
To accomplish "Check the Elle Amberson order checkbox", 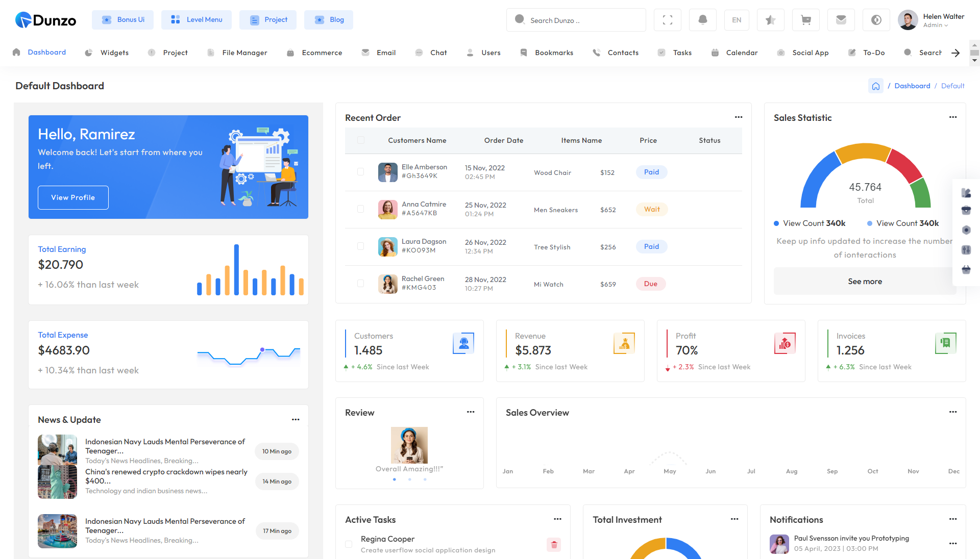I will pos(361,172).
